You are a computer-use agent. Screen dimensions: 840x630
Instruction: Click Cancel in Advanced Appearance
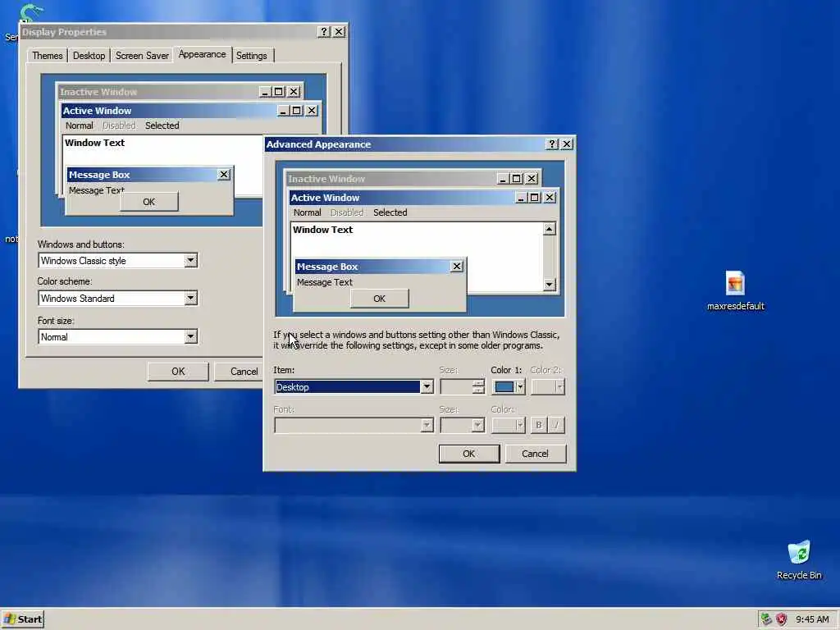pos(535,454)
